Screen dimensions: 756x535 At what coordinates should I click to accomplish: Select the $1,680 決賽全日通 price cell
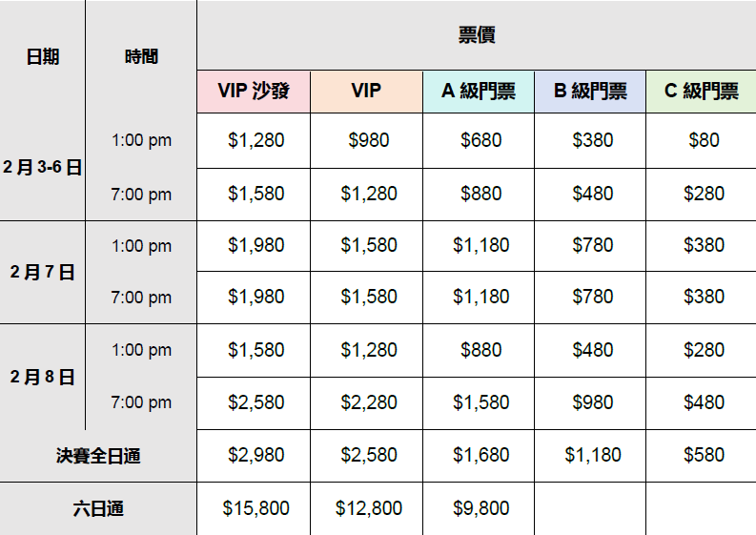[480, 455]
